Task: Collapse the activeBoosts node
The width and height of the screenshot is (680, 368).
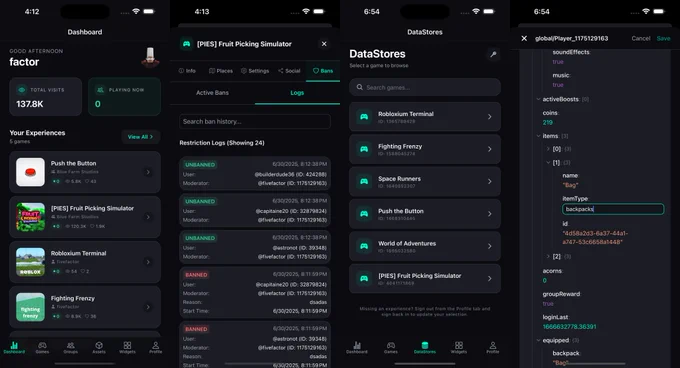Action: (538, 99)
